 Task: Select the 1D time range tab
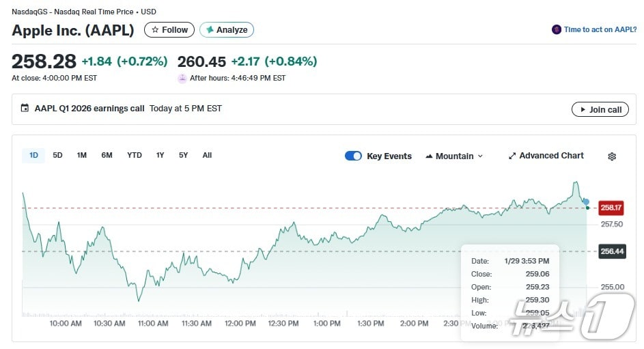(33, 155)
